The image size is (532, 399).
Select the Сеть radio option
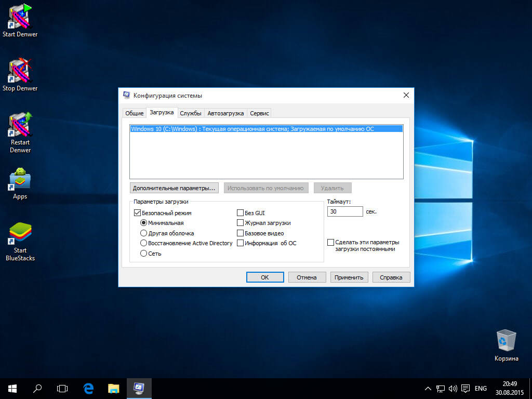(143, 253)
